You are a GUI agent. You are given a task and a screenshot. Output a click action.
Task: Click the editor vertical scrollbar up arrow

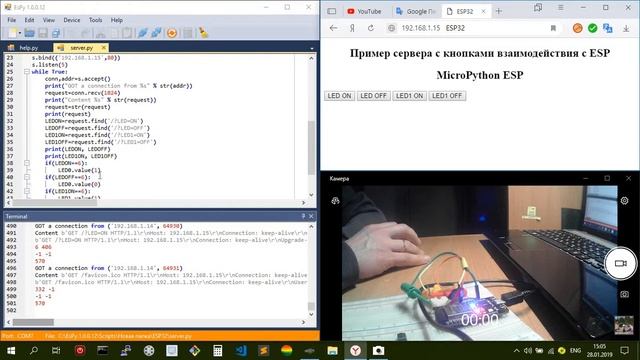(311, 58)
